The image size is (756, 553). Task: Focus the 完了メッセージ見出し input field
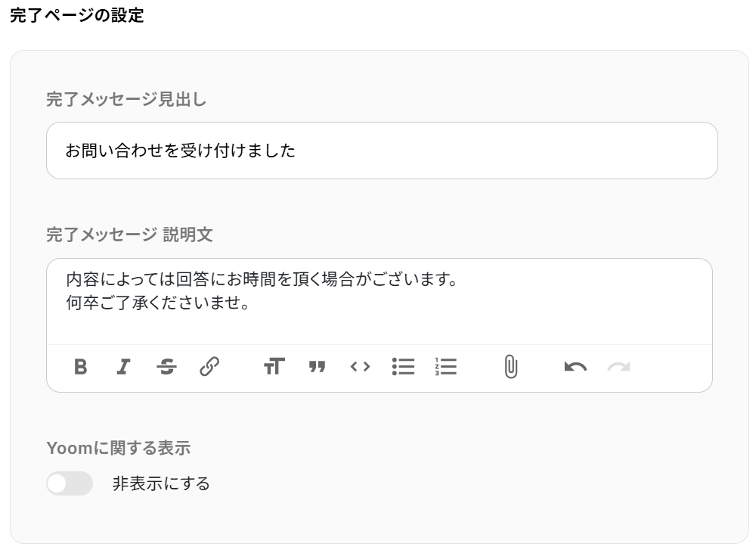click(382, 151)
